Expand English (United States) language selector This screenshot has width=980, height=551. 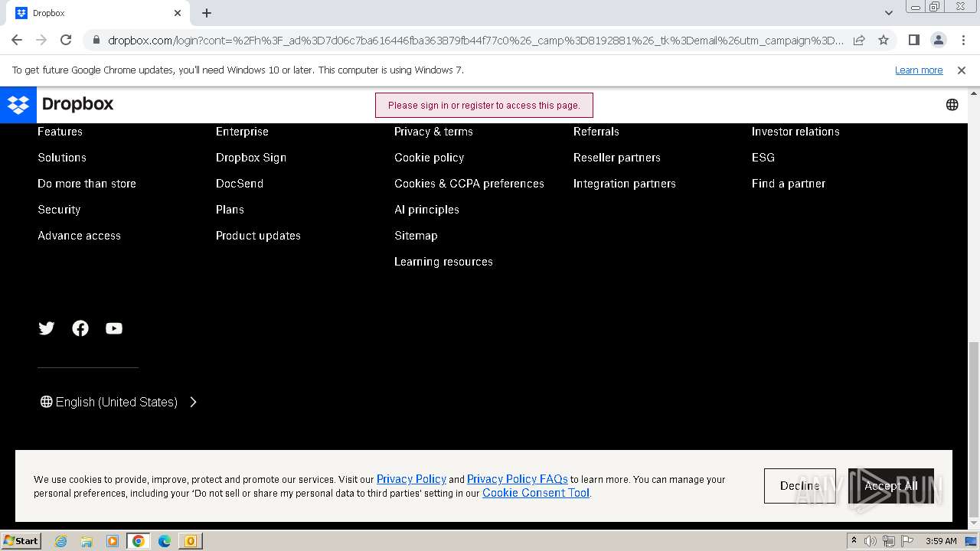point(119,402)
